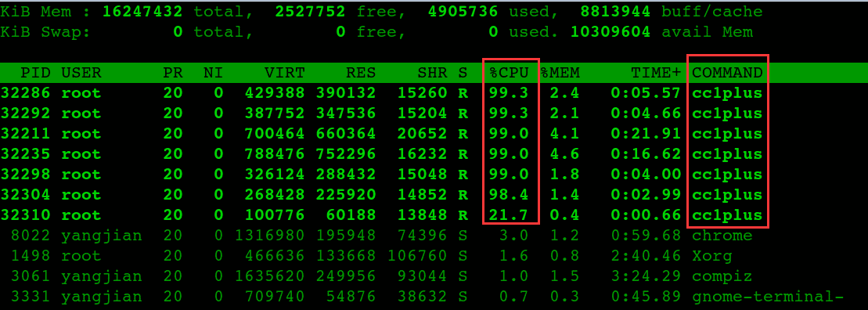Click the KiB Mem label
This screenshot has width=868, height=310.
coord(46,11)
